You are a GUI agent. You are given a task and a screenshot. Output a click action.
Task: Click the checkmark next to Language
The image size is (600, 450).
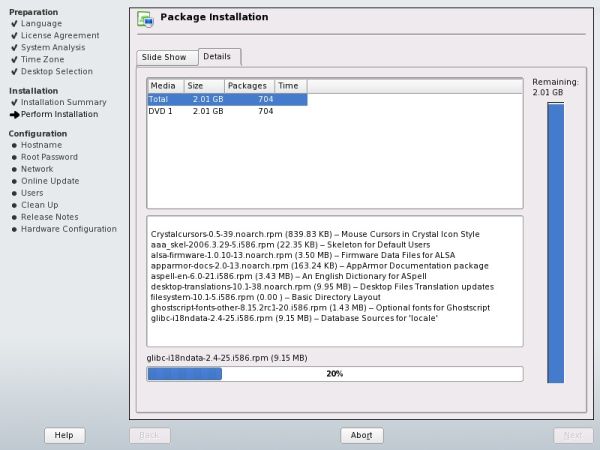click(15, 24)
